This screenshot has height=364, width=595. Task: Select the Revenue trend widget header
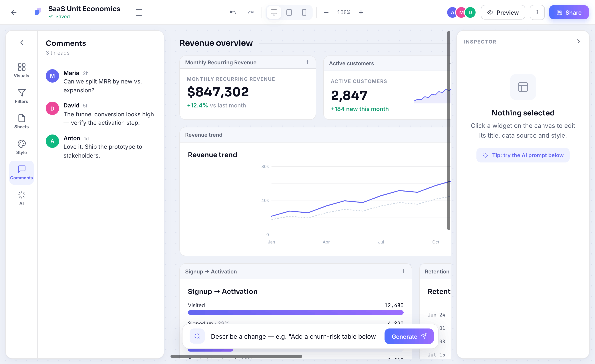pos(315,135)
